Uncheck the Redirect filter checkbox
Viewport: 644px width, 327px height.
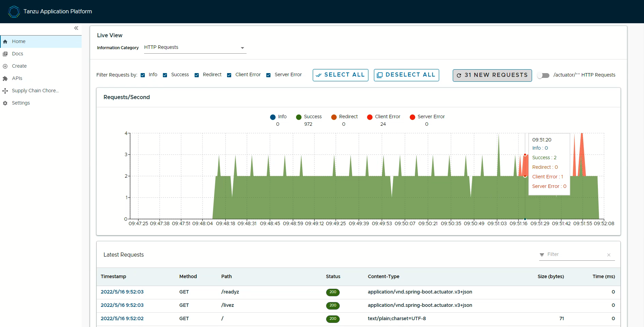197,75
